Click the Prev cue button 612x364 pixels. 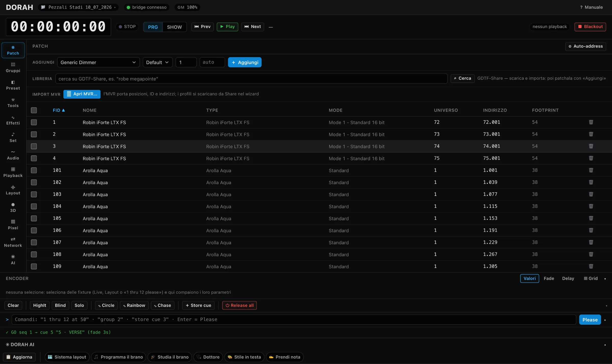pyautogui.click(x=202, y=27)
